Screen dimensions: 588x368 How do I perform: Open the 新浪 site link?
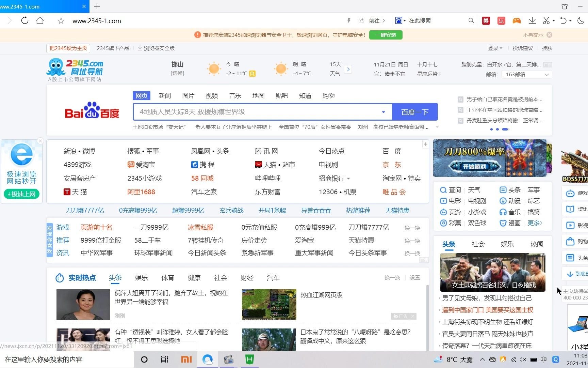pyautogui.click(x=70, y=151)
